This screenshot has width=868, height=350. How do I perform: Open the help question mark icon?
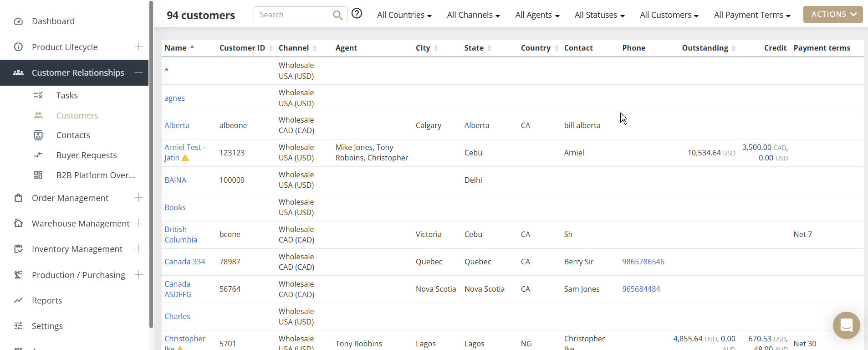pyautogui.click(x=357, y=14)
